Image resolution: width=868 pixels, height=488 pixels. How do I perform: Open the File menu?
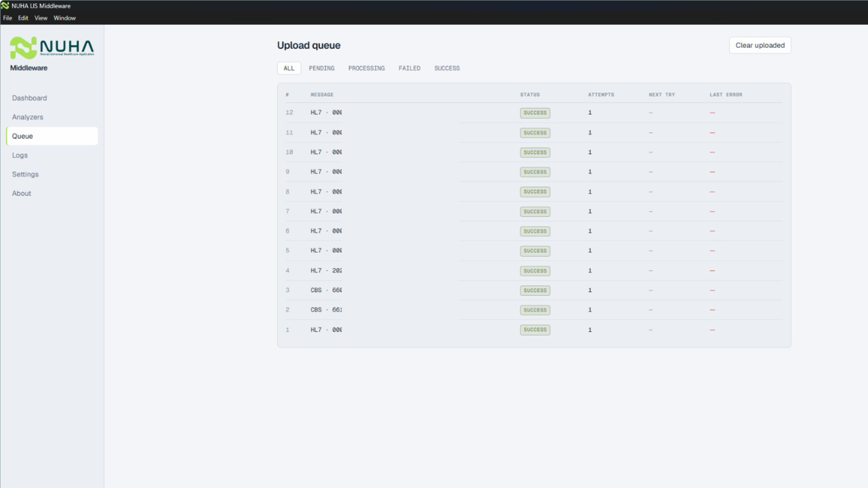pos(8,18)
